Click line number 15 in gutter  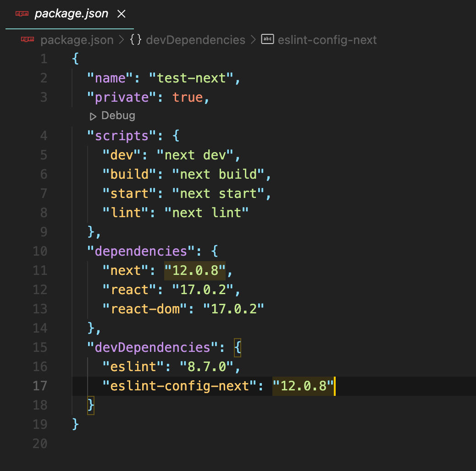point(40,347)
